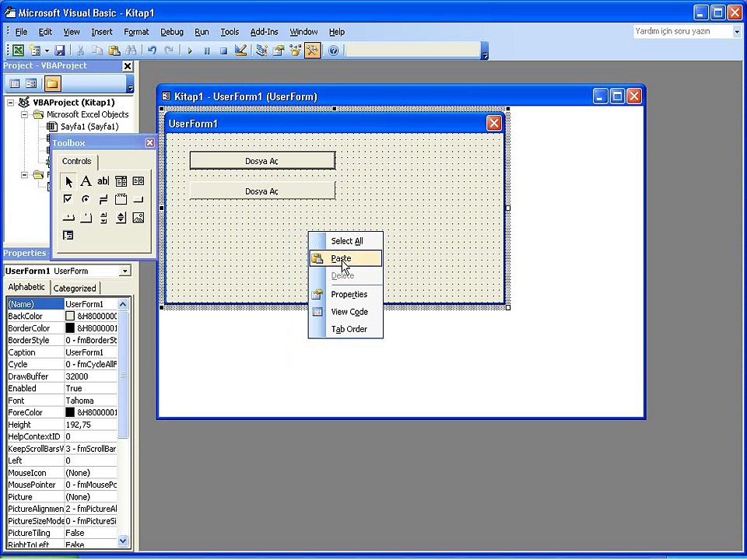
Task: Switch to the Alphabetic properties tab
Action: click(26, 287)
